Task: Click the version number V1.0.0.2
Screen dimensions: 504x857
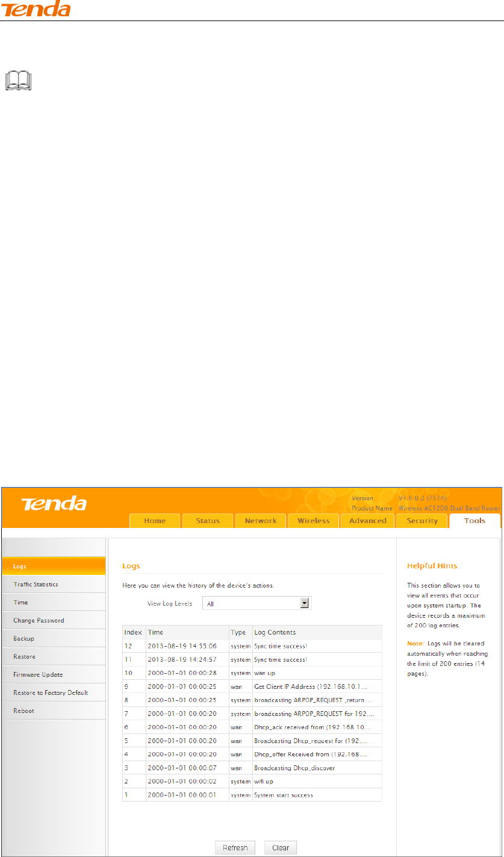Action: pyautogui.click(x=422, y=498)
